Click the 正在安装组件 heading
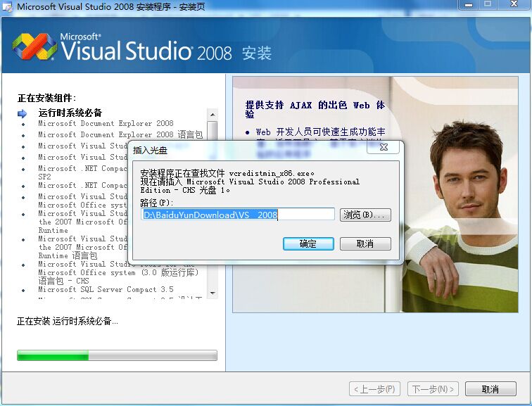Image resolution: width=532 pixels, height=406 pixels. 47,98
